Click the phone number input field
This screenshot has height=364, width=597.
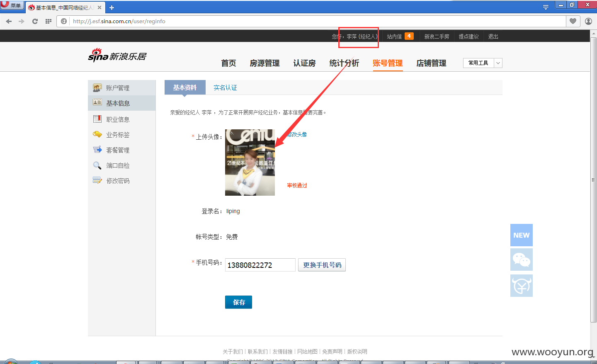[x=260, y=265]
